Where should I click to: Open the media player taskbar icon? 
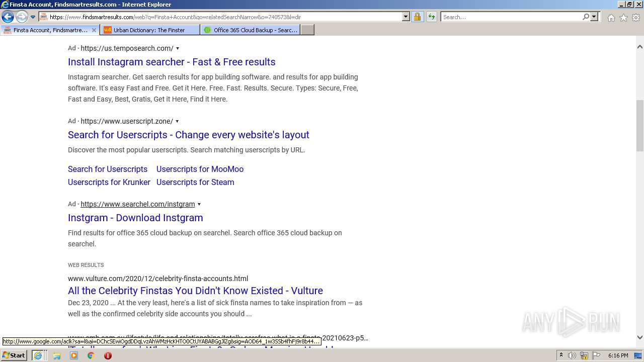click(74, 355)
